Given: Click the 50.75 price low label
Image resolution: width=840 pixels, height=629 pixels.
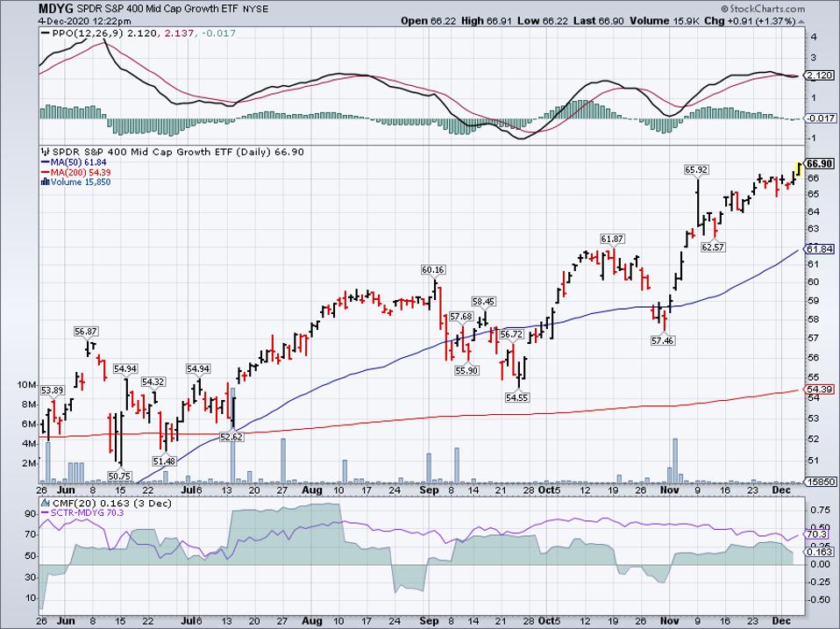Looking at the screenshot, I should pyautogui.click(x=119, y=475).
